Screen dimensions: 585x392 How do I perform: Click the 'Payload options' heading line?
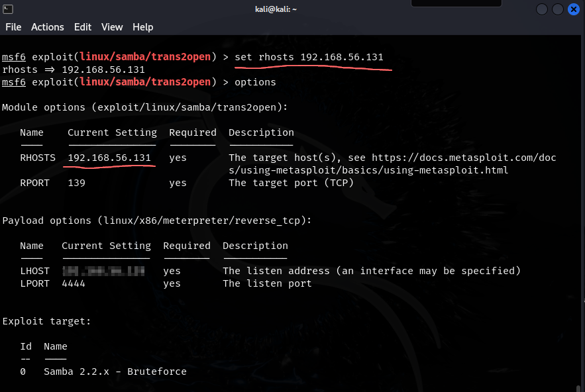[157, 220]
